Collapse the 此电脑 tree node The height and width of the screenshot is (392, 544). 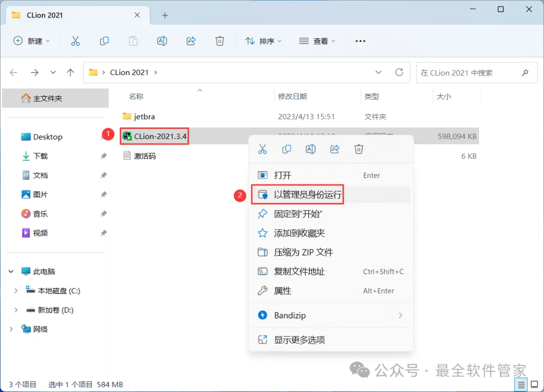click(11, 271)
